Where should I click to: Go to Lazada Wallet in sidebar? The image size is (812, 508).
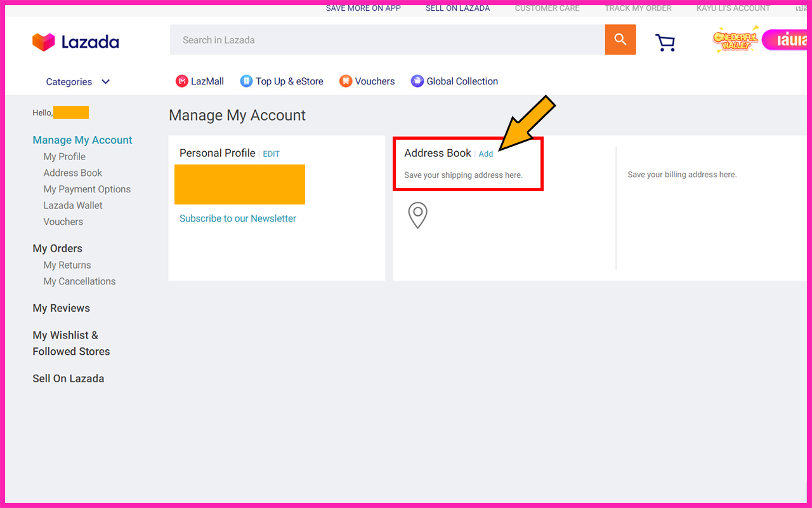point(73,206)
